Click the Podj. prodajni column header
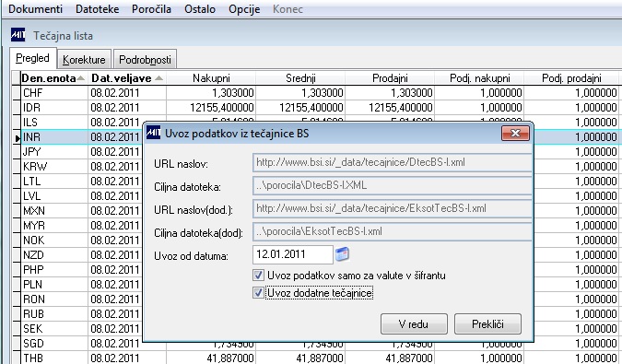 [x=571, y=78]
